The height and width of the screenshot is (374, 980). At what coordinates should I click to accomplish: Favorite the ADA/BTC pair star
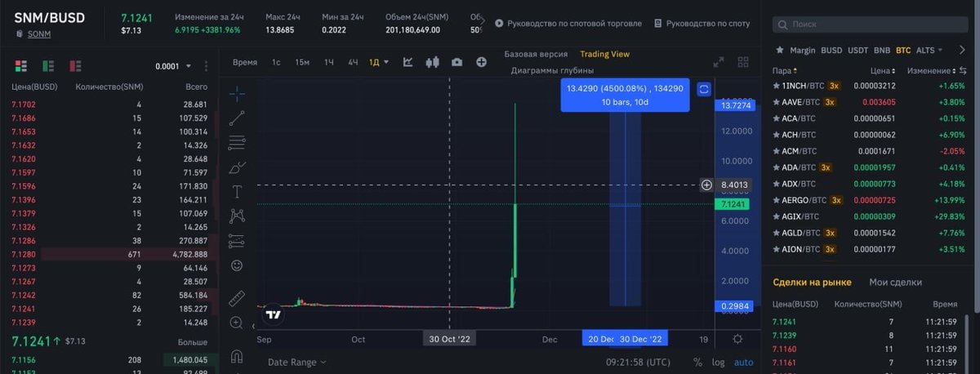776,167
